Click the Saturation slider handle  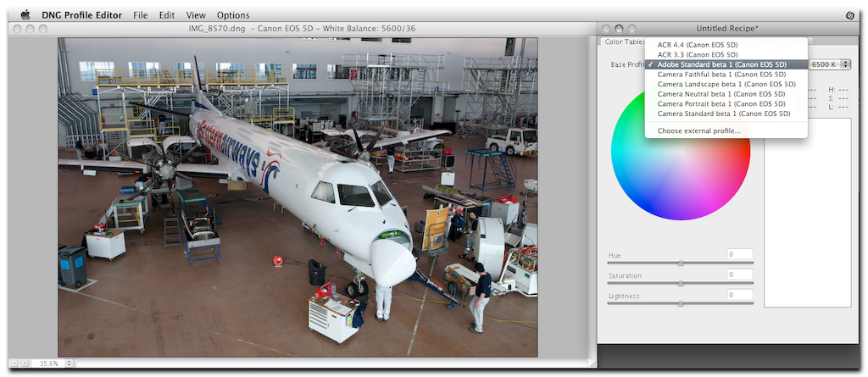(x=681, y=284)
